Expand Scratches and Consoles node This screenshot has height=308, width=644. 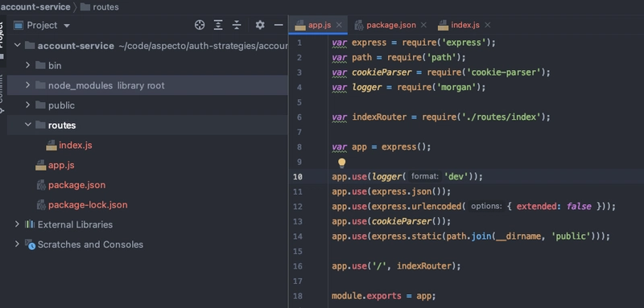coord(17,244)
